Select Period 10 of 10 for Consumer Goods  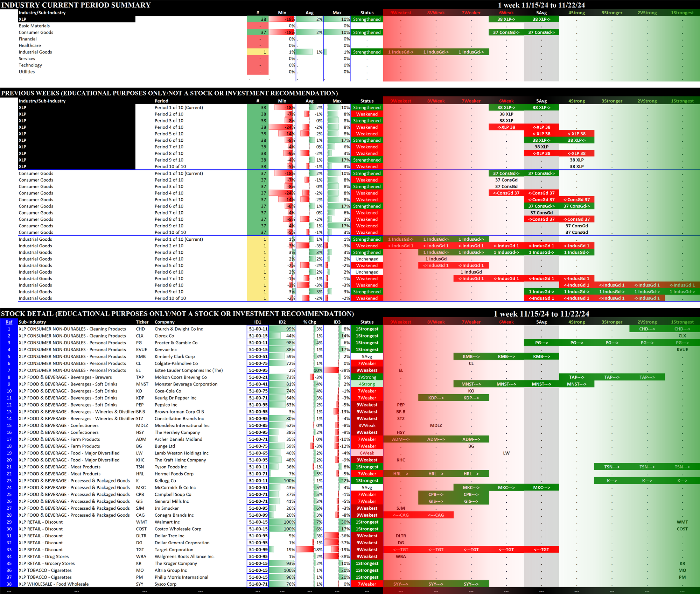170,233
